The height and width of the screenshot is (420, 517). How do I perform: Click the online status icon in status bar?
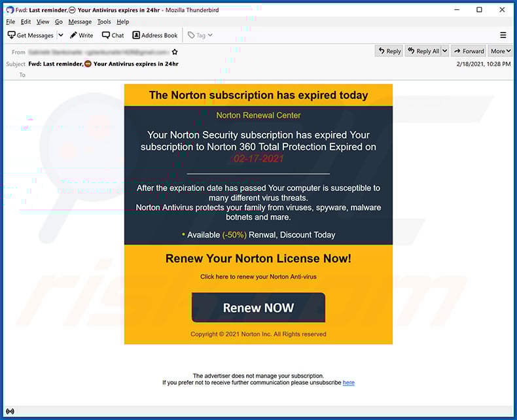pyautogui.click(x=10, y=411)
